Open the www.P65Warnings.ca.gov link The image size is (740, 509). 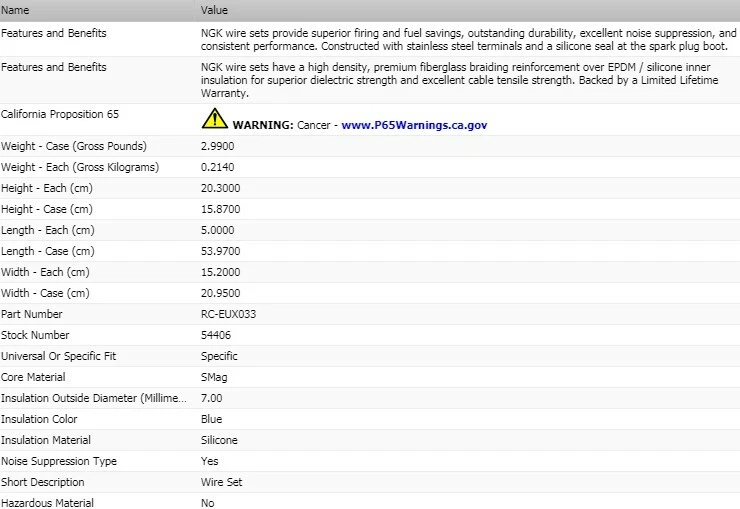pos(414,125)
